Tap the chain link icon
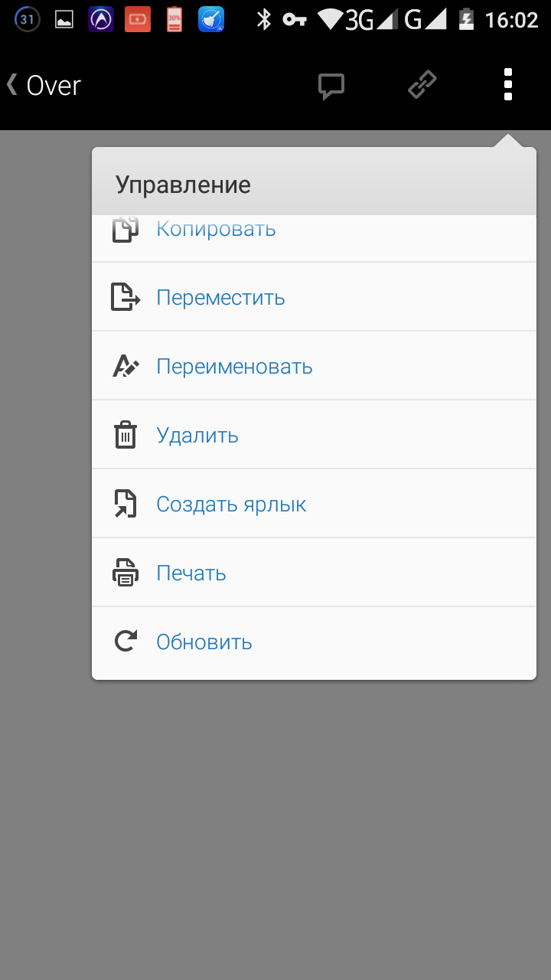 (x=422, y=85)
